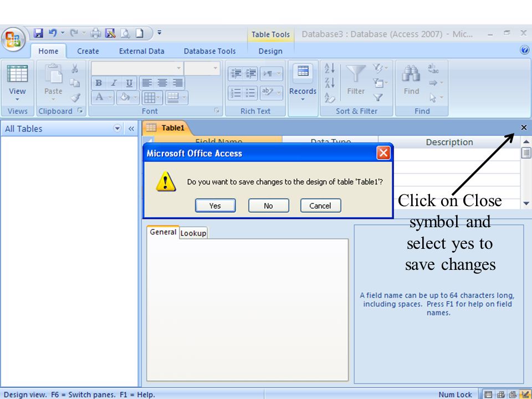
Task: Click the Quick Print printer icon
Action: click(x=96, y=33)
